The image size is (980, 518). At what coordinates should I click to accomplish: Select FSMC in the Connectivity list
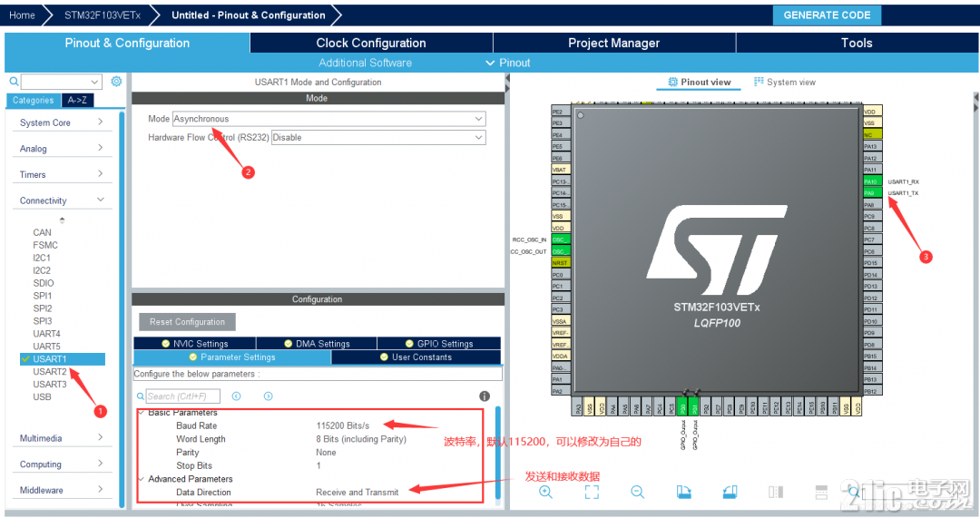pyautogui.click(x=45, y=245)
